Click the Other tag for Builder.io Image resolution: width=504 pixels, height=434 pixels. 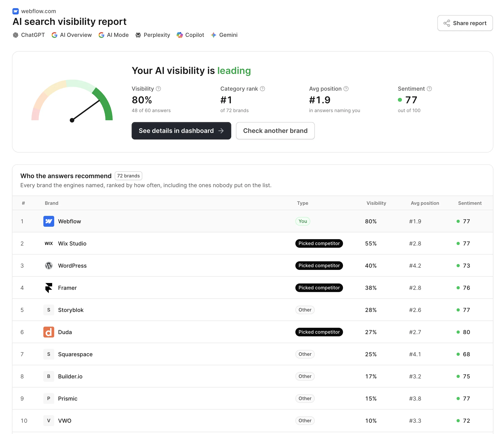[x=305, y=377]
